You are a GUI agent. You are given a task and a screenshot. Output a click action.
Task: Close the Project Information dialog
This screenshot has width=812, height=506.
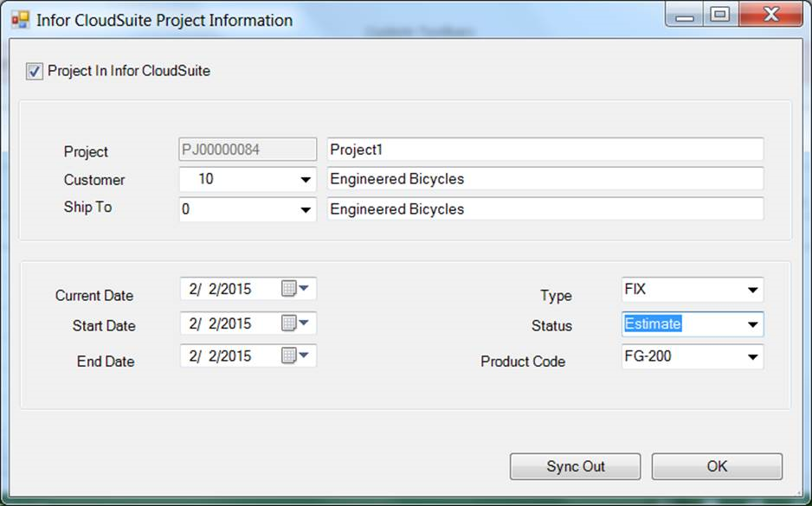pyautogui.click(x=770, y=16)
